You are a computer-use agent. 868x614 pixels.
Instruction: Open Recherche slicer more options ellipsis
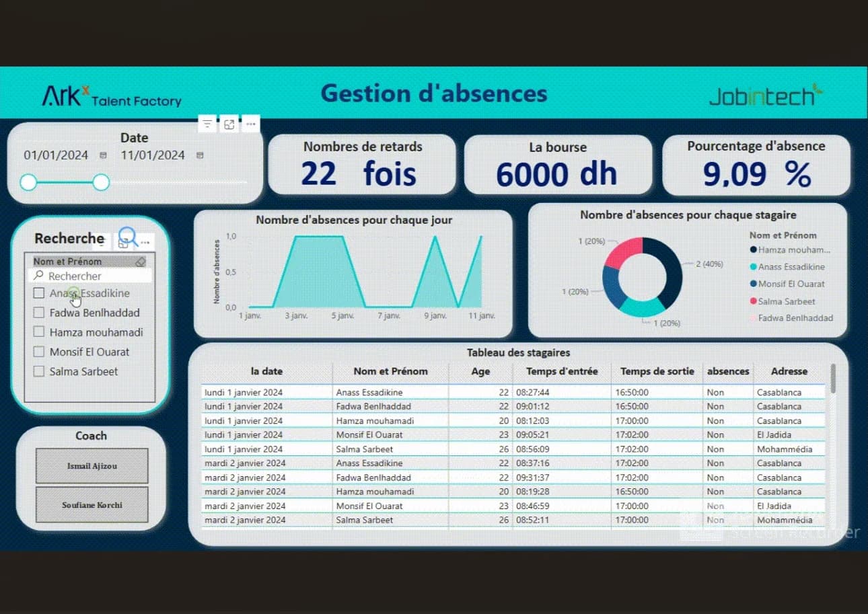click(x=145, y=241)
